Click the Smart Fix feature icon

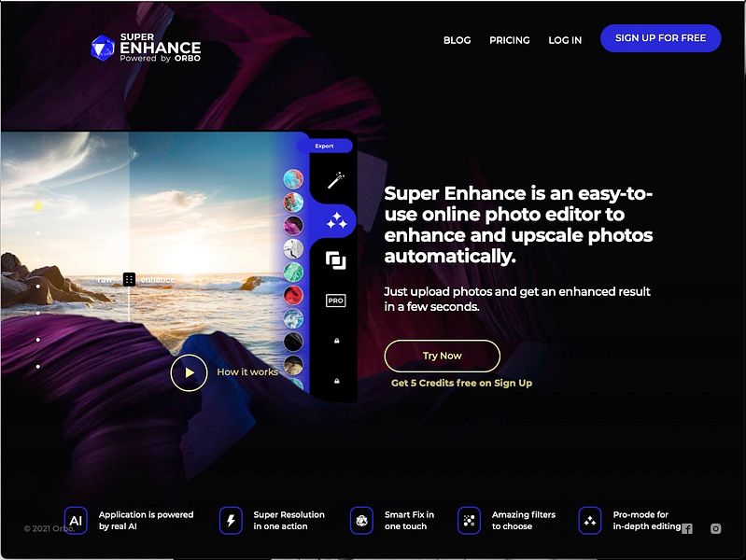(361, 521)
